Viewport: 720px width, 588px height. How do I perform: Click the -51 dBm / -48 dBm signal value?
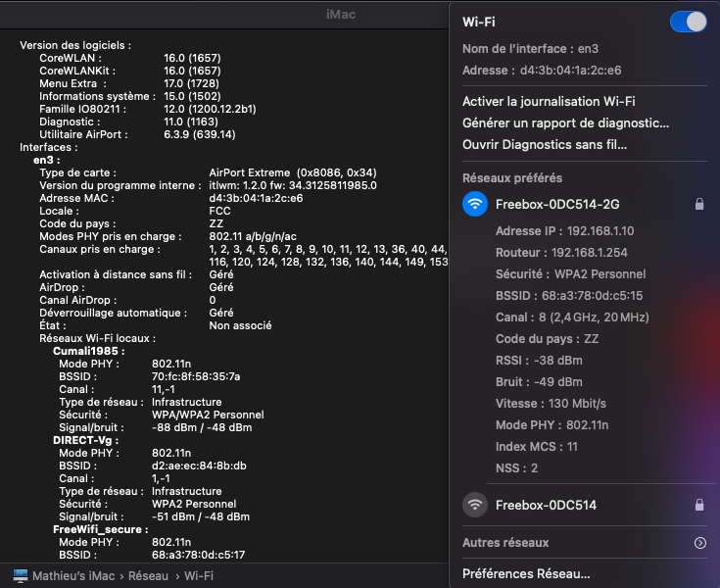pyautogui.click(x=201, y=516)
